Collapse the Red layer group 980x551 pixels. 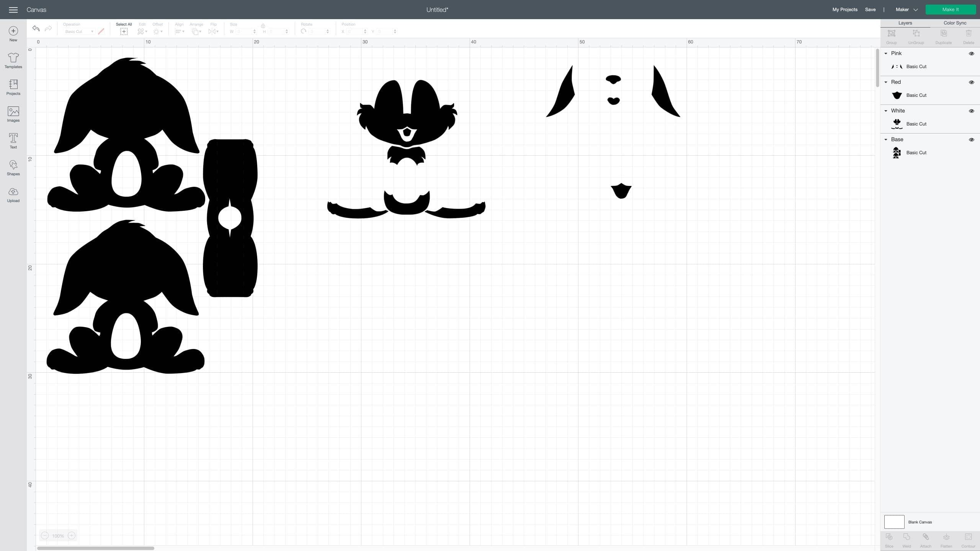pyautogui.click(x=886, y=82)
